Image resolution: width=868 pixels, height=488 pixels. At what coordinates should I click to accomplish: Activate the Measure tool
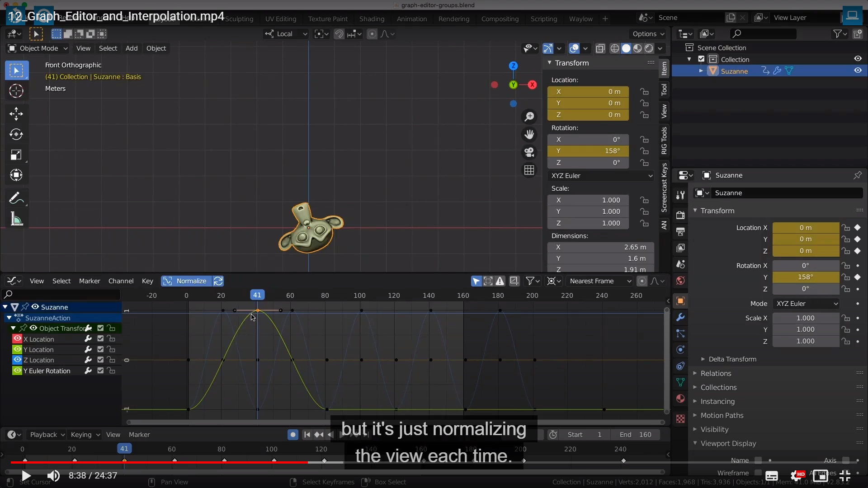[16, 220]
